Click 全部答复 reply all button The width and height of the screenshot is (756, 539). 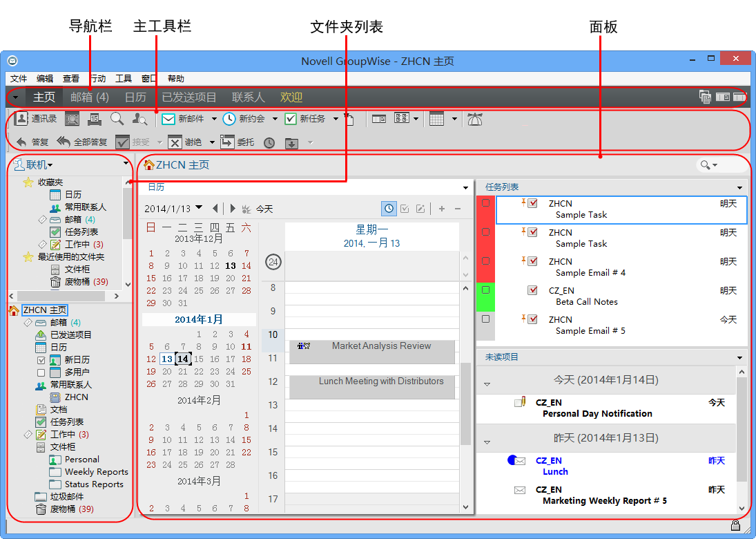click(81, 142)
